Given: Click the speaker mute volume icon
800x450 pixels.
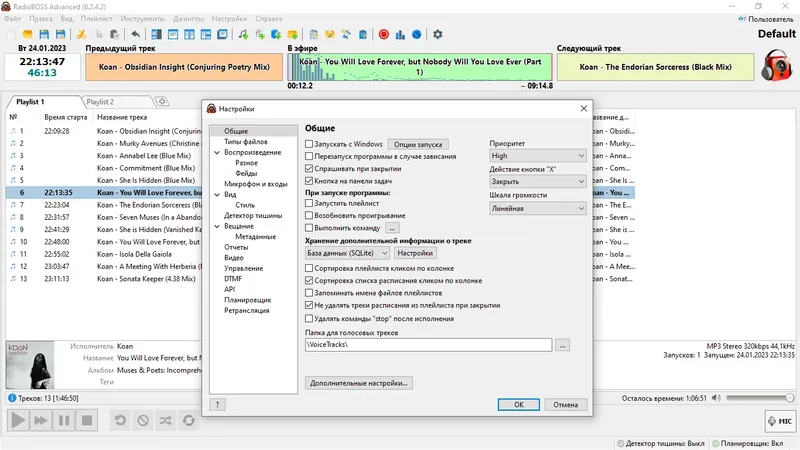Looking at the screenshot, I should (x=716, y=398).
